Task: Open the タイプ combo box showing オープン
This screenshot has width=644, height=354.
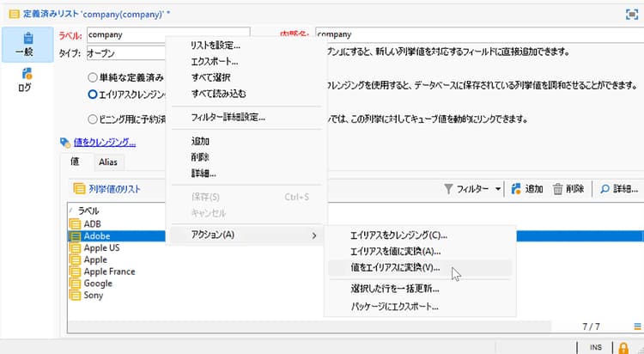Action: (125, 53)
